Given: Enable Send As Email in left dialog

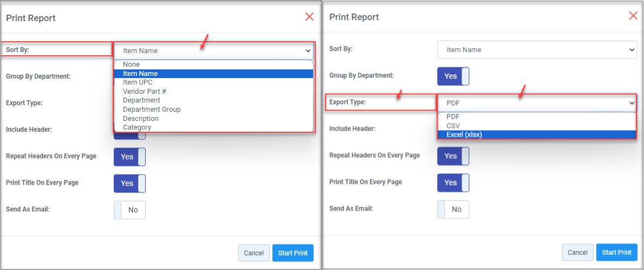Looking at the screenshot, I should [129, 210].
